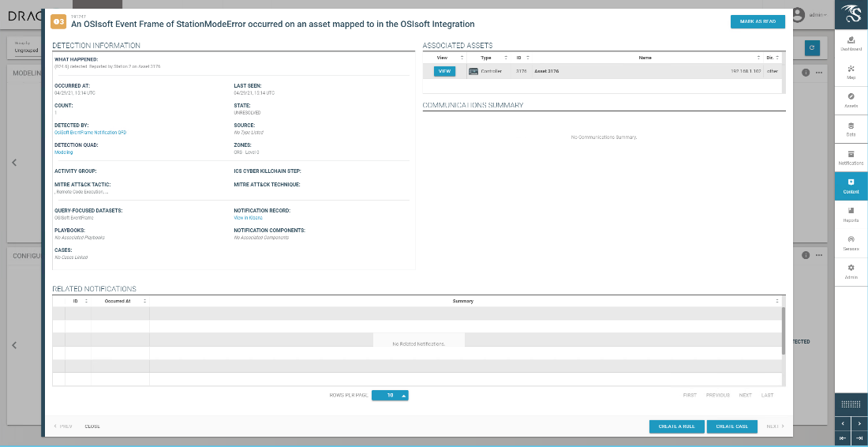Screen dimensions: 868x447
Task: Open the View in Kibana link
Action: 248,218
